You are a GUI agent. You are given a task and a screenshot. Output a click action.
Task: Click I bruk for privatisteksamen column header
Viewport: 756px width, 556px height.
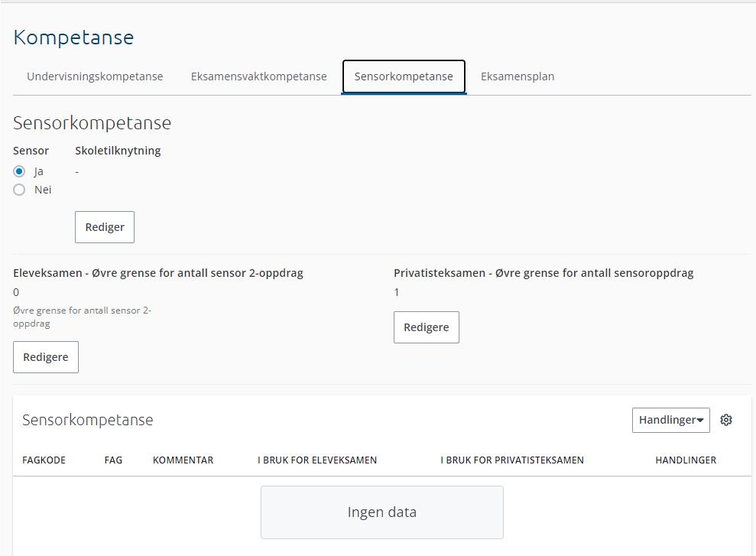[512, 460]
